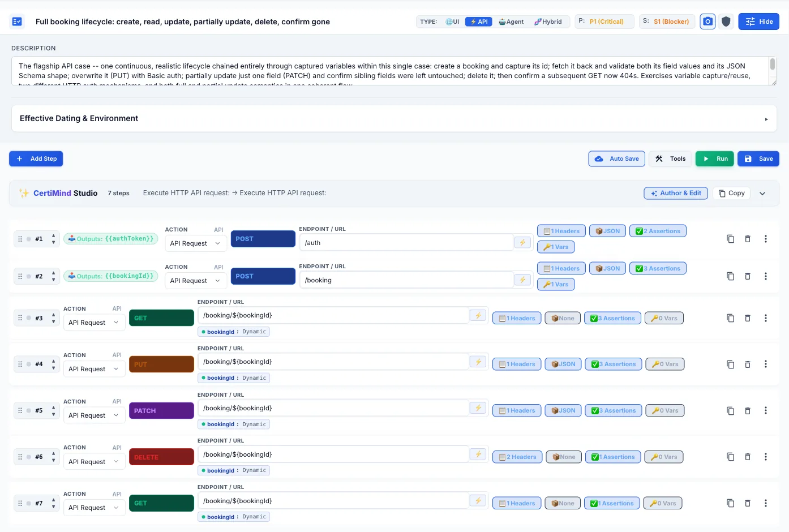The width and height of the screenshot is (789, 532).
Task: Delete step #2 with its trash icon
Action: 747,276
